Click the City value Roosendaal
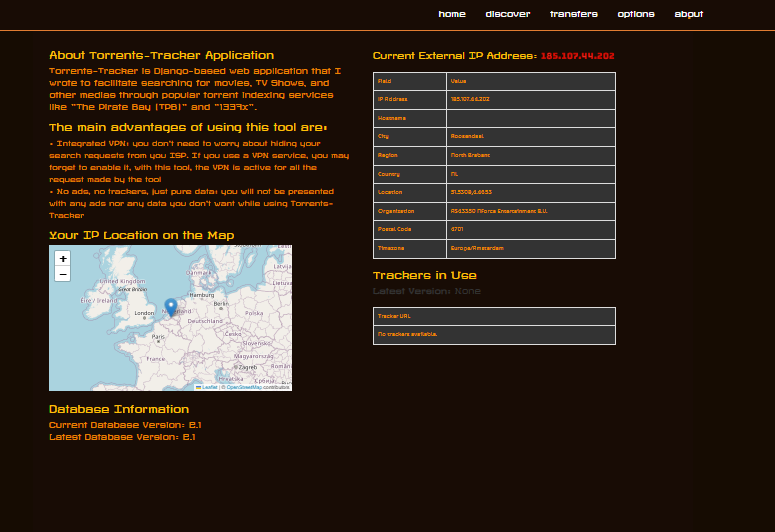The height and width of the screenshot is (532, 775). [468, 136]
